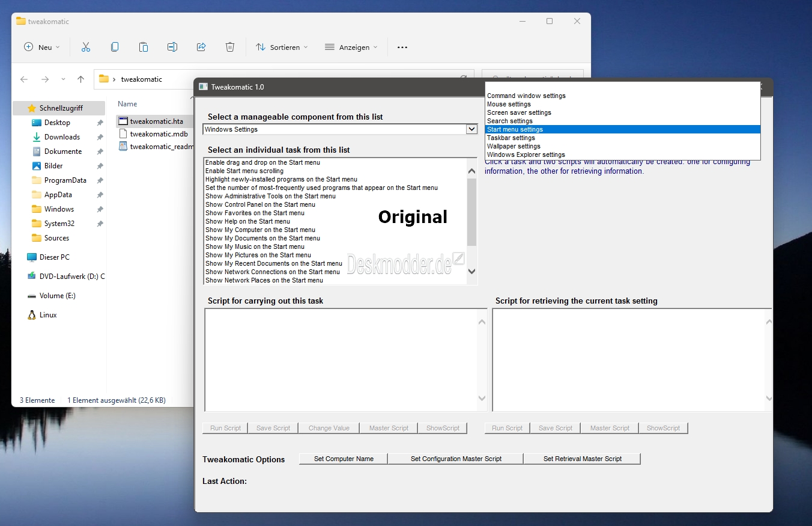Choose Windows Explorer settings option
Screen dimensions: 812x526
pos(623,154)
